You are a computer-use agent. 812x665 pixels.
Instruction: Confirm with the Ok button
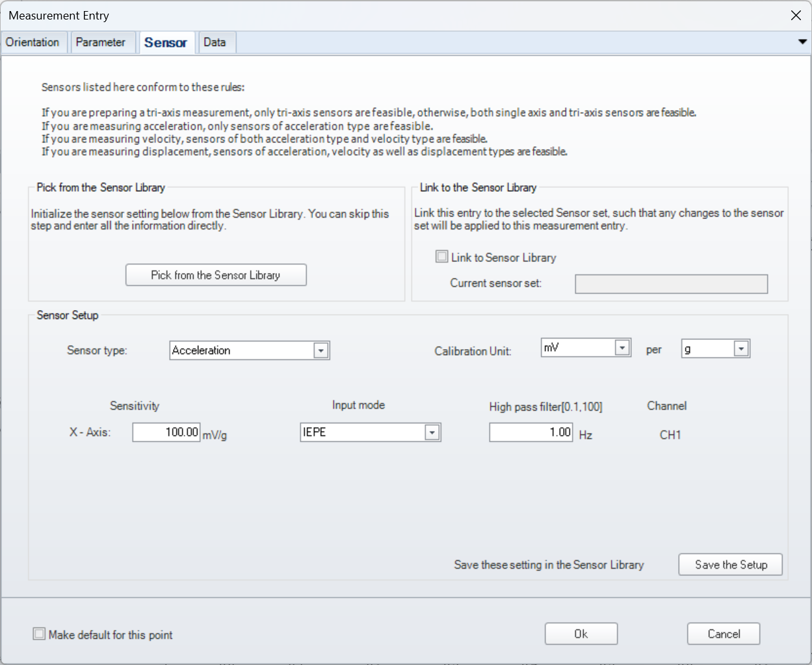pos(581,634)
